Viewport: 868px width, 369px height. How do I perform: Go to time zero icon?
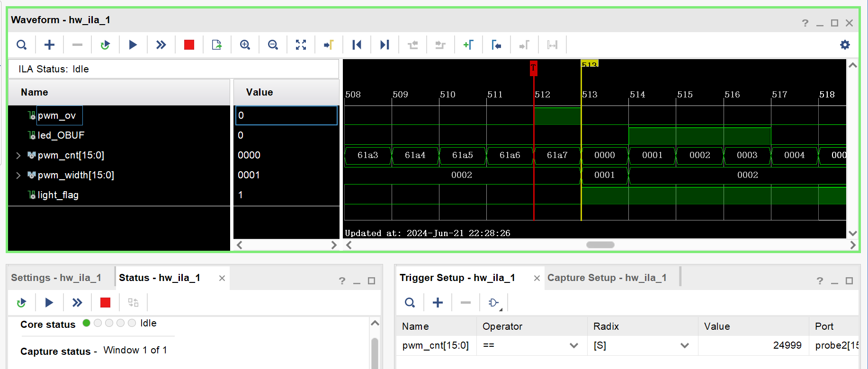pos(357,45)
